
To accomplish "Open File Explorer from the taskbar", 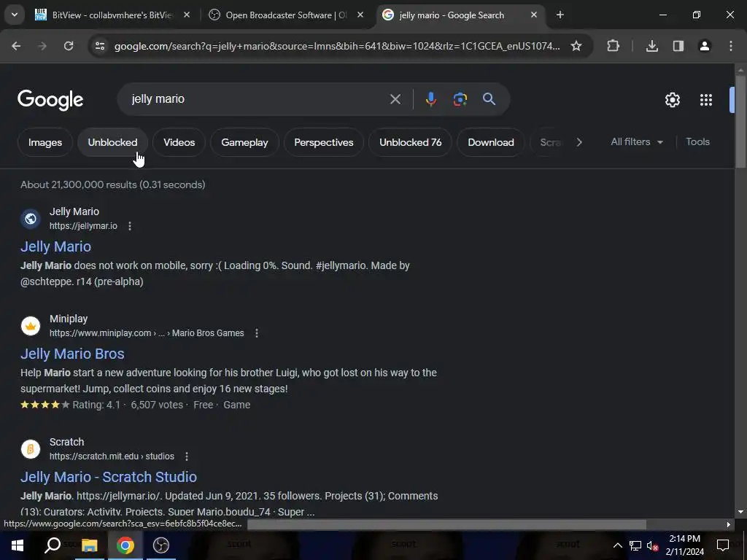I will coord(90,545).
